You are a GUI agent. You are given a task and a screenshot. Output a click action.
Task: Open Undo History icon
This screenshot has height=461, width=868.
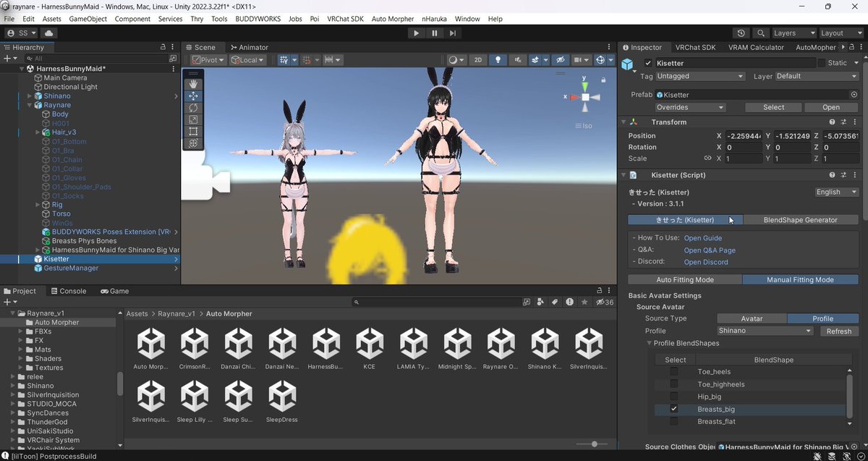point(741,33)
